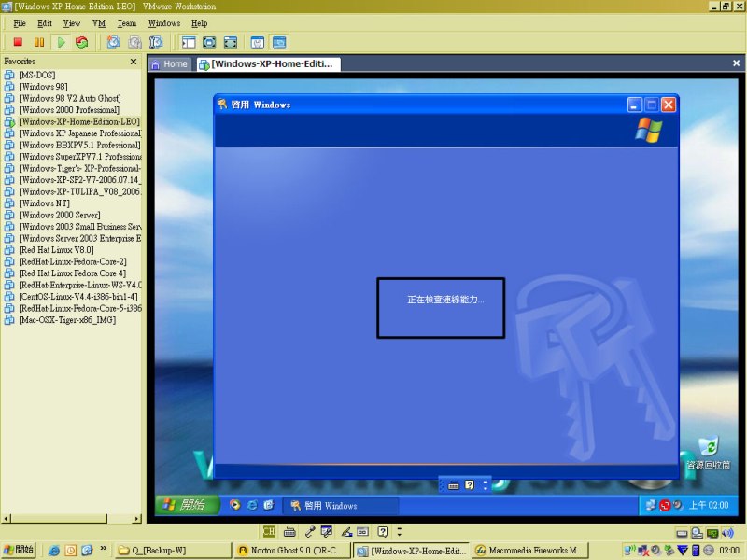Select [CentOS-Linux-V4.4-i386-bin1-4] favorite

coord(78,297)
